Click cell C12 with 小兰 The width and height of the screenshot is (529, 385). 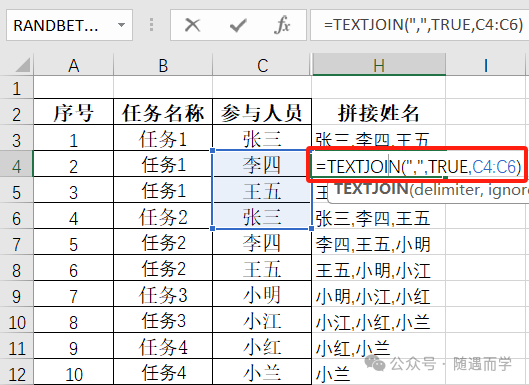(262, 372)
